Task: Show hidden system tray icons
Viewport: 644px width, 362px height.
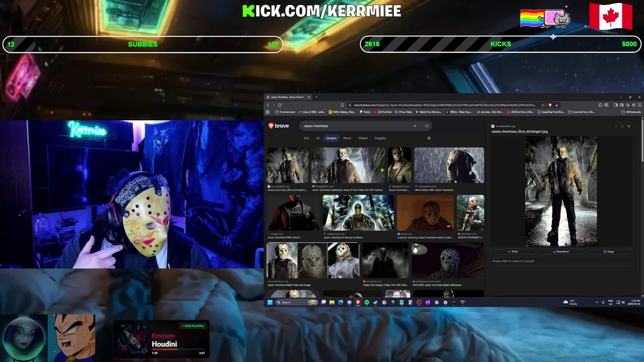Action: point(597,302)
